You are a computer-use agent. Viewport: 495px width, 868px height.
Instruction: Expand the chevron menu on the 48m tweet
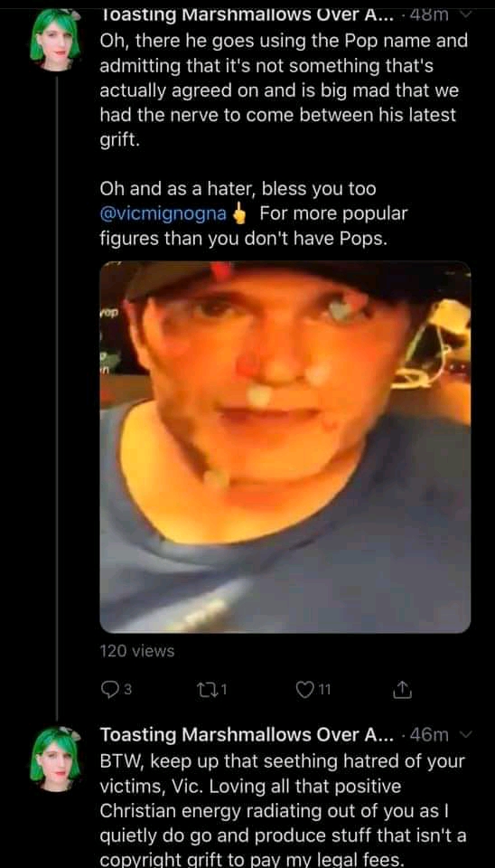pyautogui.click(x=464, y=16)
